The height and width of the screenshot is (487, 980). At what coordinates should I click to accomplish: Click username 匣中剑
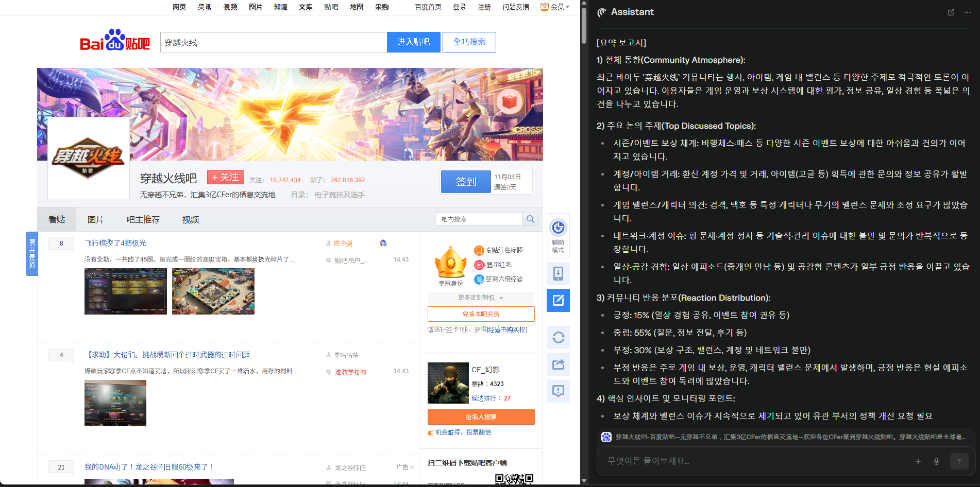point(343,243)
